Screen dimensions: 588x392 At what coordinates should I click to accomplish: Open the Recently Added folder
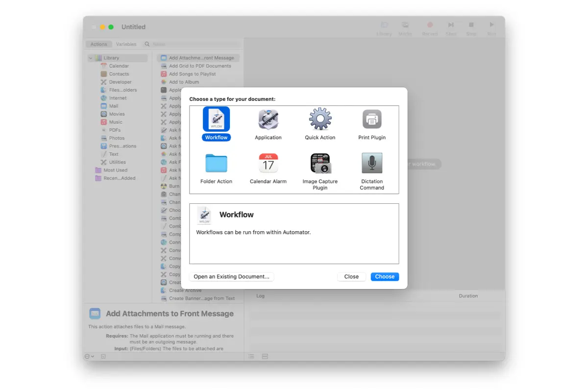point(119,178)
